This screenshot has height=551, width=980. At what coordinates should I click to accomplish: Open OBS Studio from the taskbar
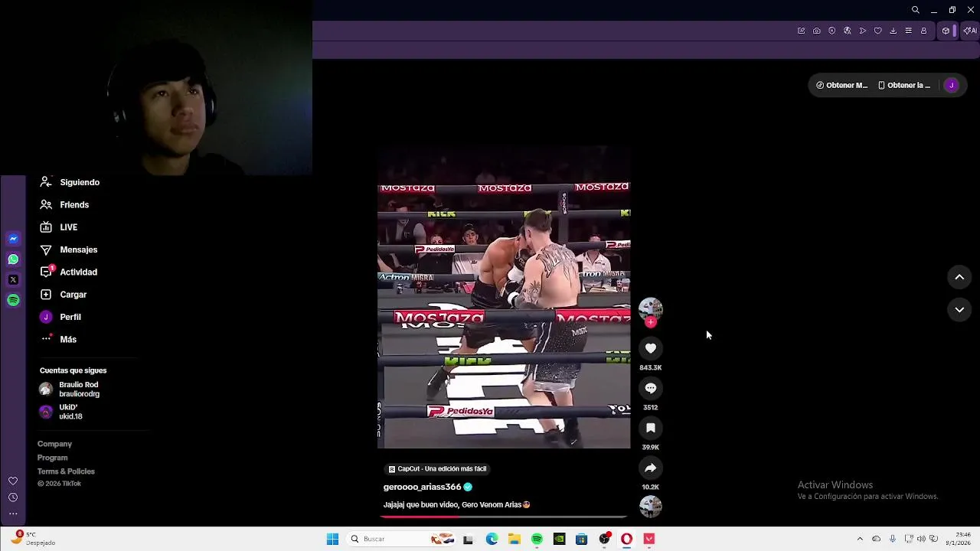(605, 539)
